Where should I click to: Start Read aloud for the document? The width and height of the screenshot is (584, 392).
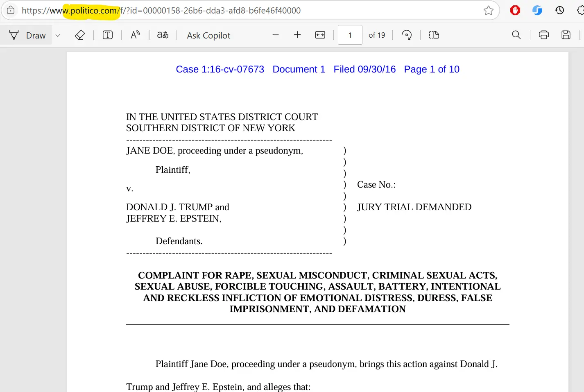(x=135, y=35)
